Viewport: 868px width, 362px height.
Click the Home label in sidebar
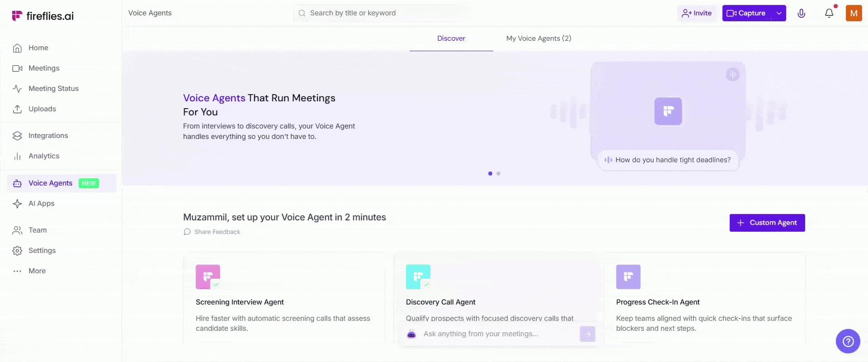tap(38, 48)
